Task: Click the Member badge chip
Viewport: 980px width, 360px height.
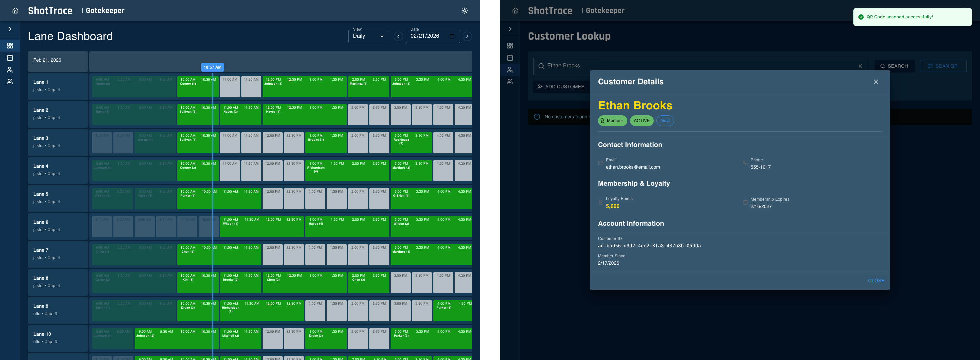Action: 612,121
